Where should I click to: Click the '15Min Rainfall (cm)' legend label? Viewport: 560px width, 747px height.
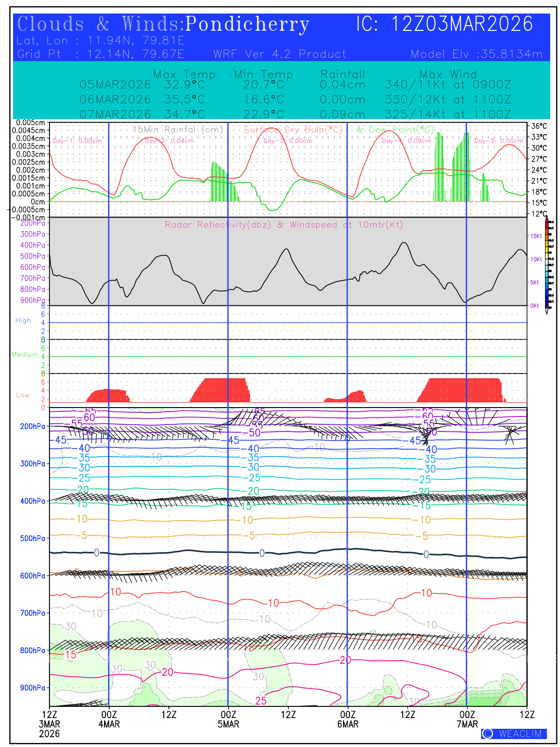click(178, 130)
